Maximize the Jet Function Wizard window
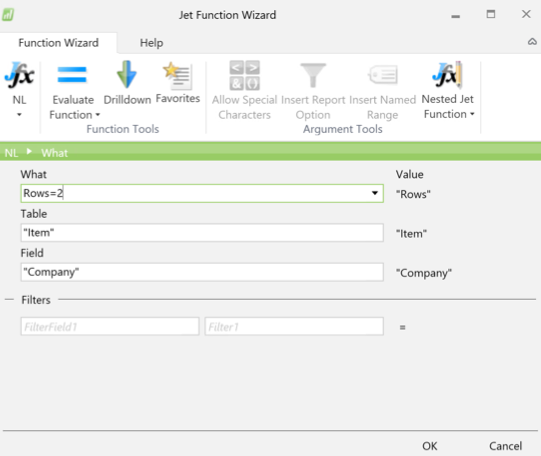 tap(491, 14)
